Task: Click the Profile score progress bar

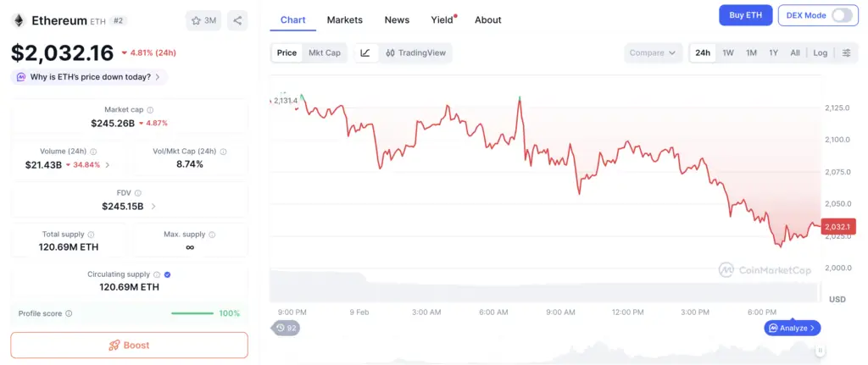Action: (x=192, y=313)
